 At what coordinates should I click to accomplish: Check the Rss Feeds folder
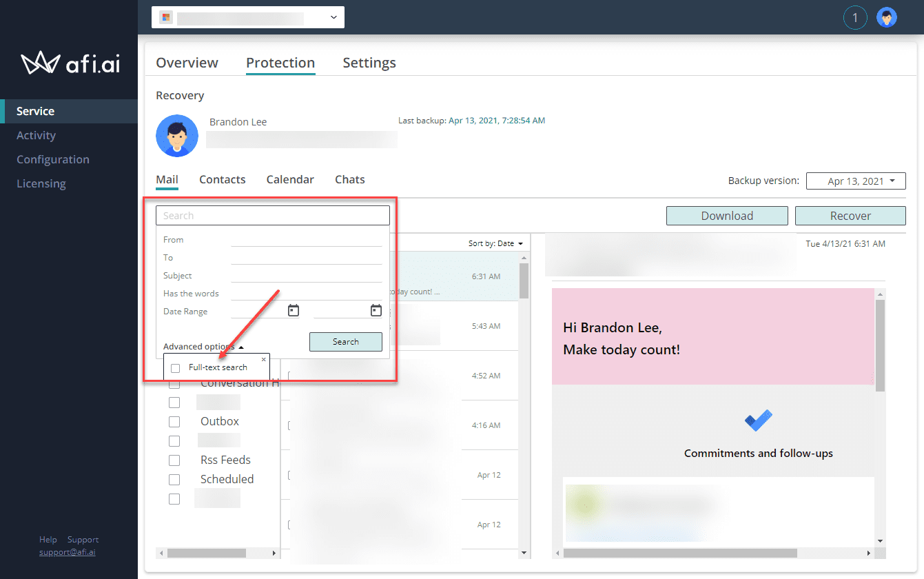[x=174, y=460]
